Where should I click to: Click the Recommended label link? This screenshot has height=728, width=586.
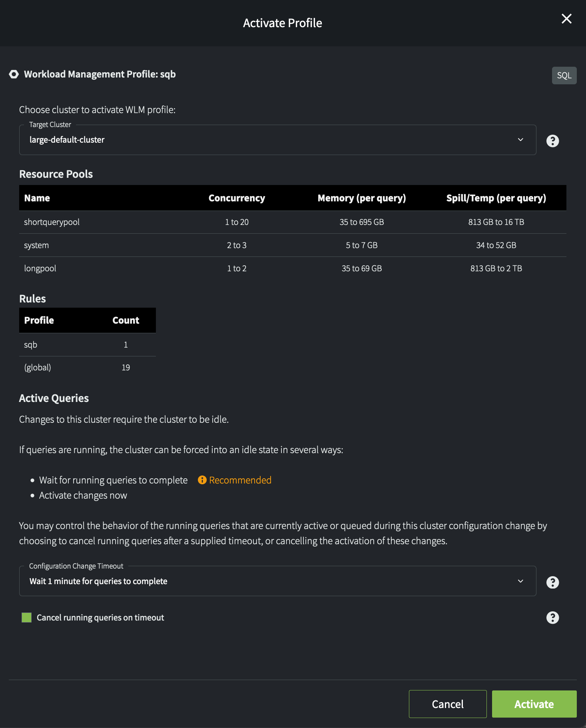coord(240,480)
